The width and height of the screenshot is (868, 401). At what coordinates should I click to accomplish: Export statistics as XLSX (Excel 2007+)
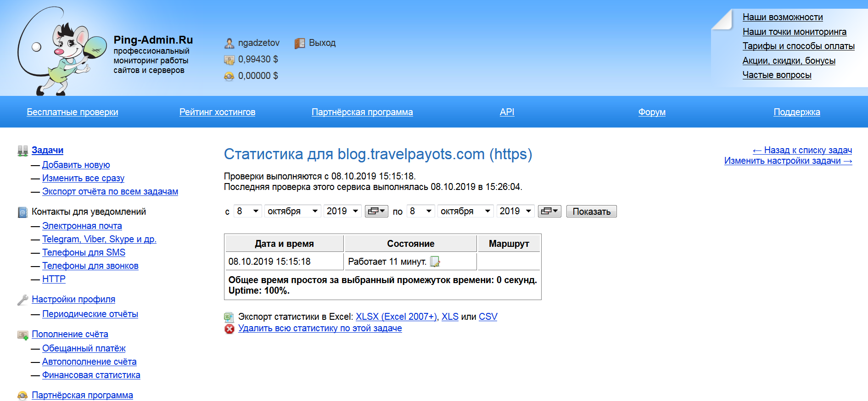point(397,317)
